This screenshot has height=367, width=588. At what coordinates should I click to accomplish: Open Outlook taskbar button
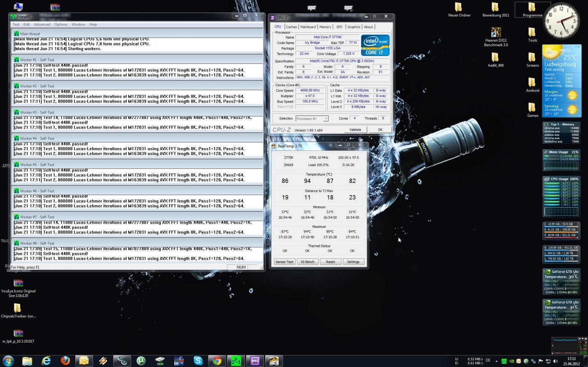[84, 361]
